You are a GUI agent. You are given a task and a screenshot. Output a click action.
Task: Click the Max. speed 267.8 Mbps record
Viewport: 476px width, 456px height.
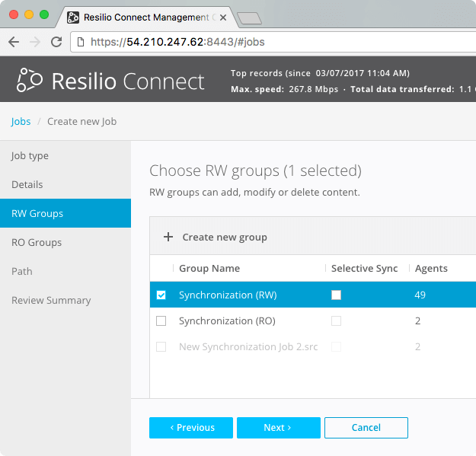click(x=284, y=89)
